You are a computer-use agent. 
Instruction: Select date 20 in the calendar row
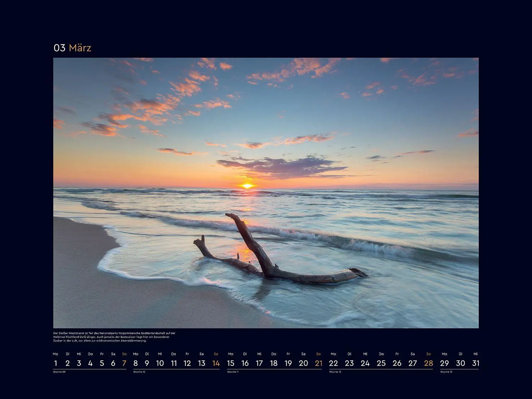[x=303, y=363]
